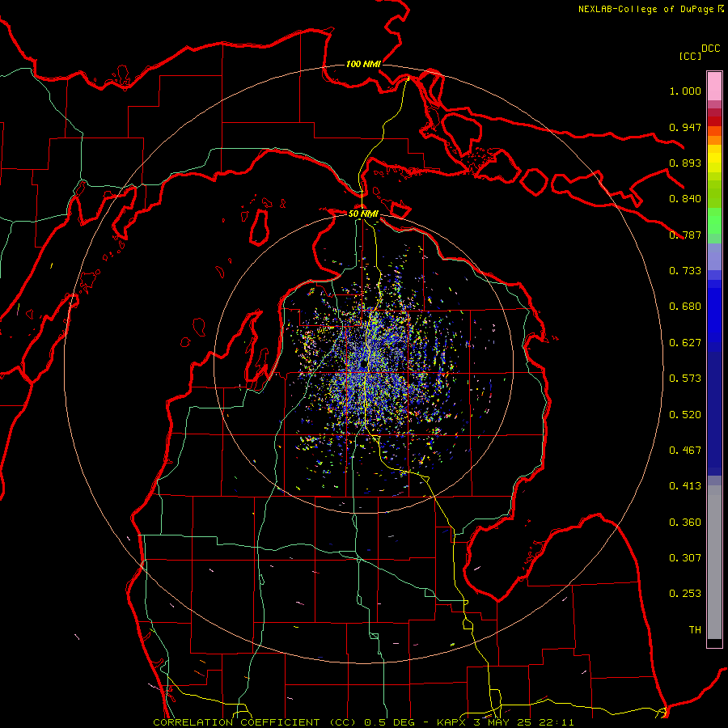
Task: Click the 100 NMI range ring label
Action: coord(363,64)
